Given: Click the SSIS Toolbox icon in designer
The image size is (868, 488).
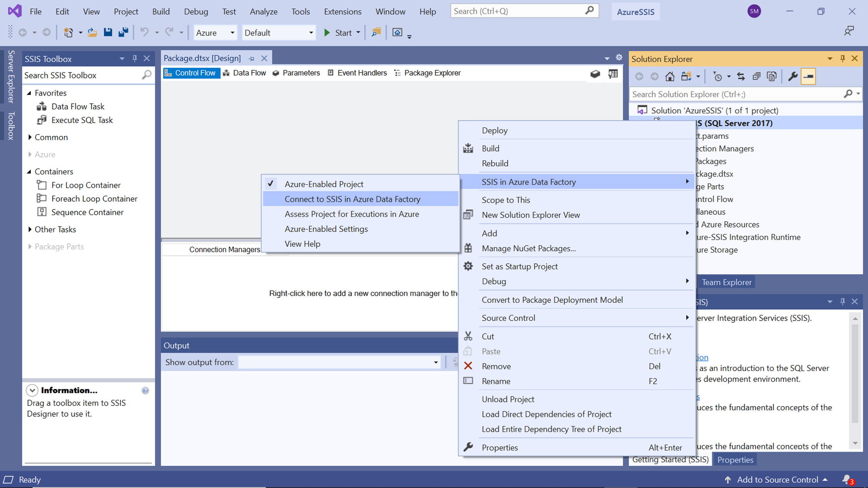Looking at the screenshot, I should coord(595,74).
